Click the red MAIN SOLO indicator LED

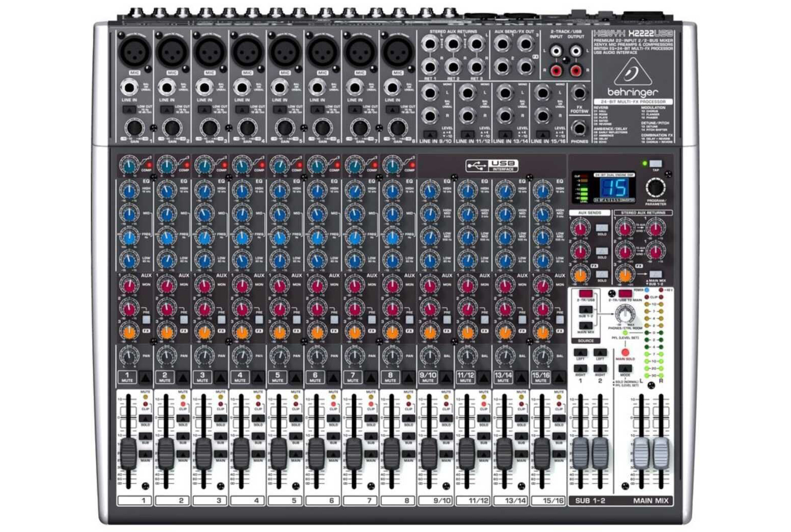[625, 352]
